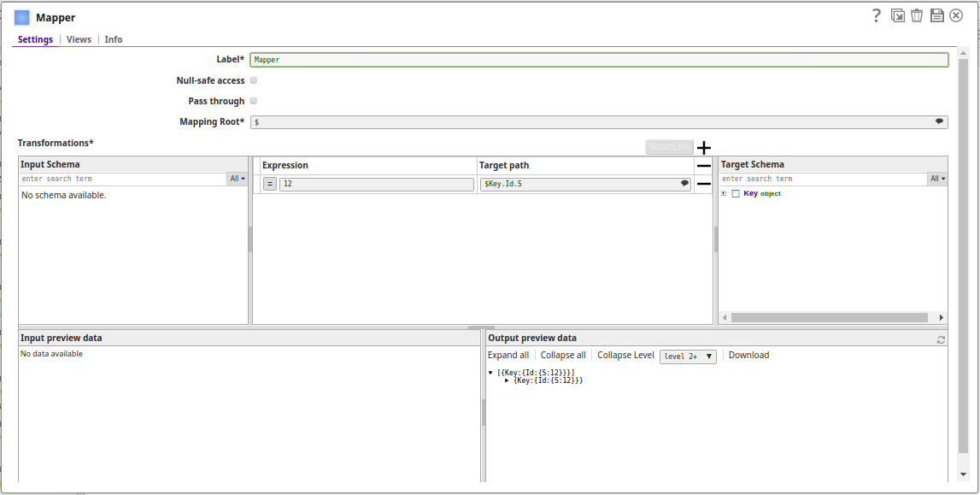Image resolution: width=980 pixels, height=495 pixels.
Task: Click the Target Schema scroll right arrow
Action: 942,317
